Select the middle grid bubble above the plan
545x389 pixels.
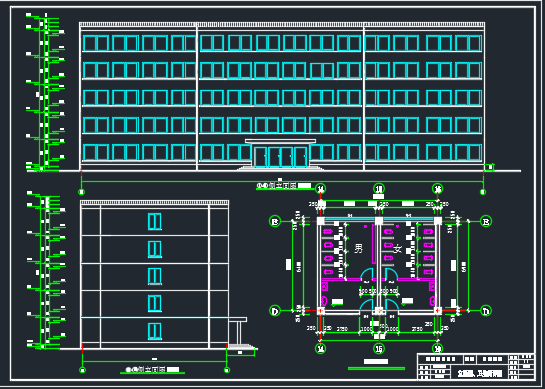[379, 189]
